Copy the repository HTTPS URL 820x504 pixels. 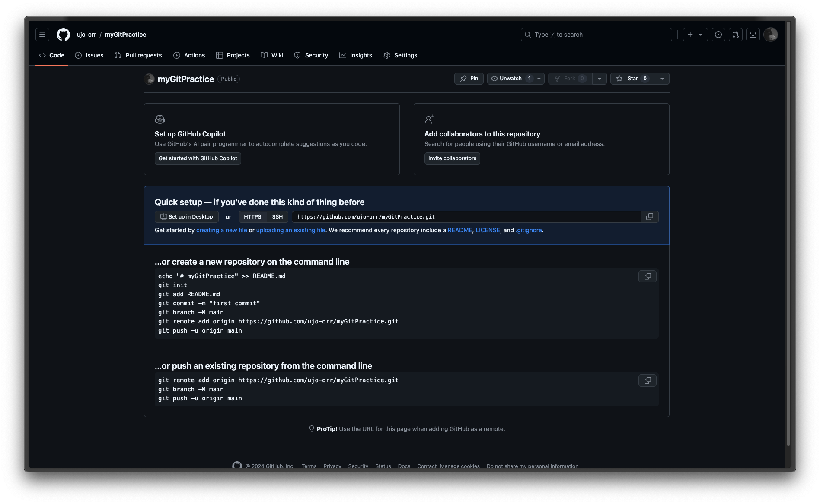click(650, 217)
